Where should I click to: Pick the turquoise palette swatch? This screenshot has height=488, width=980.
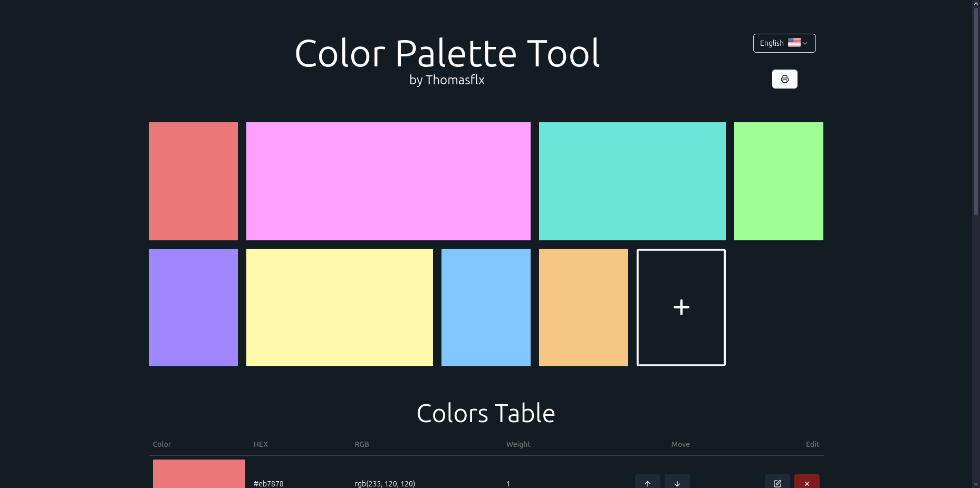(x=632, y=181)
